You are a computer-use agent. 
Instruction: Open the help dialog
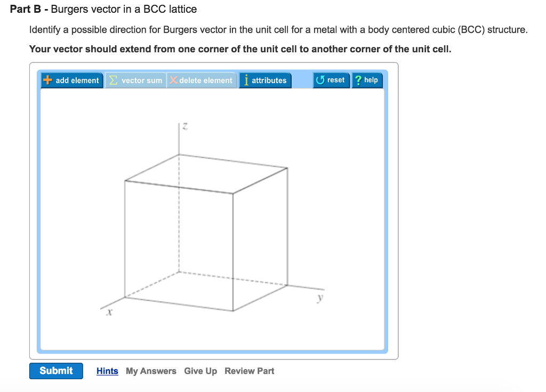click(367, 80)
